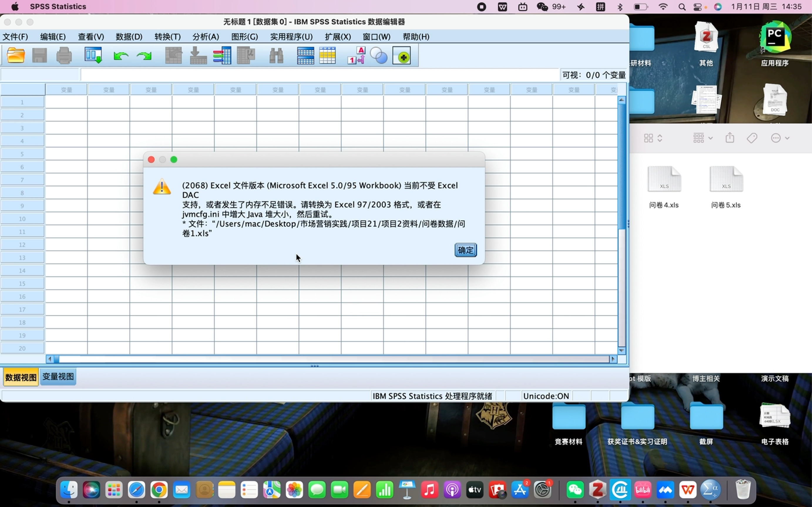Viewport: 812px width, 507px height.
Task: Click the run descriptive statistics toolbar icon
Action: click(246, 55)
